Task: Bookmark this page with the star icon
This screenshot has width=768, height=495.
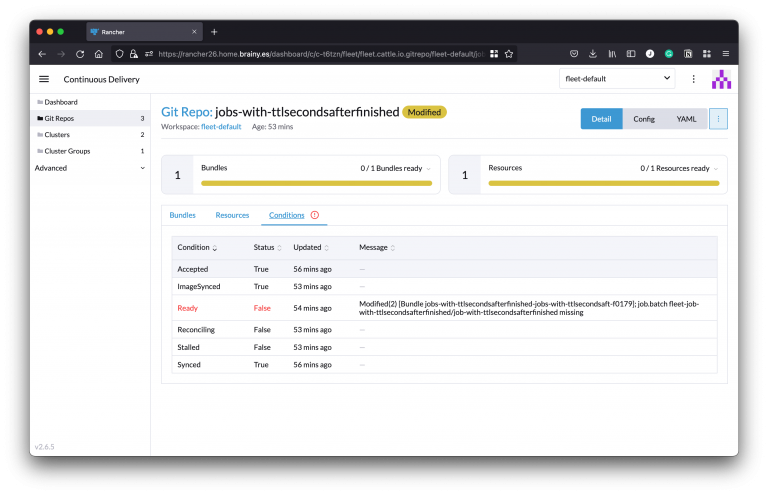Action: point(509,54)
